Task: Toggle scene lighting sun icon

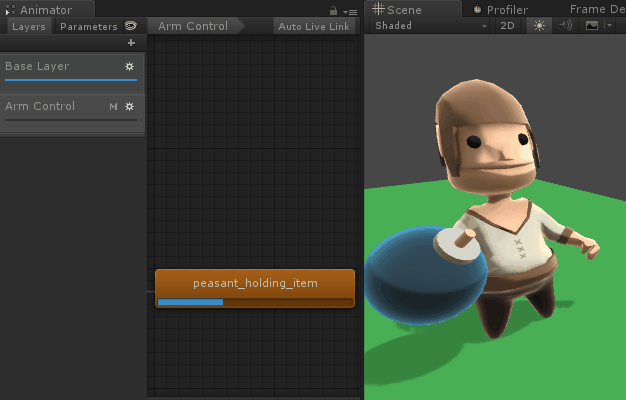Action: pos(539,25)
